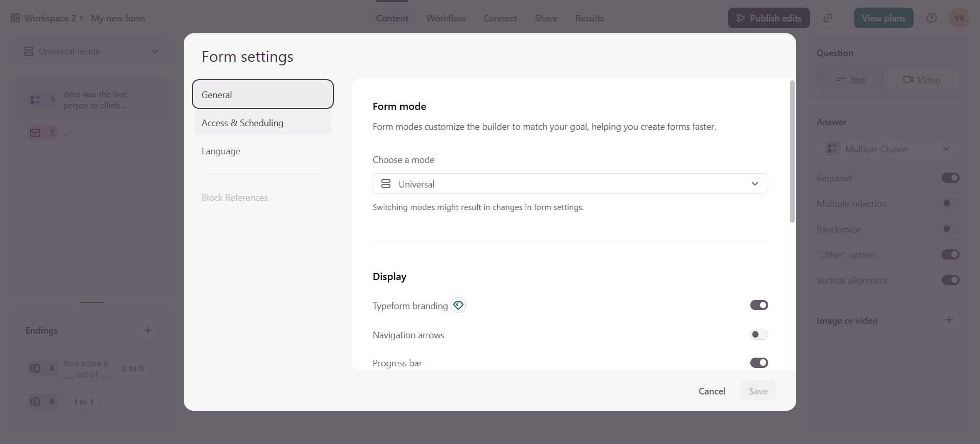Select question 2 in the list
980x444 pixels.
point(92,133)
